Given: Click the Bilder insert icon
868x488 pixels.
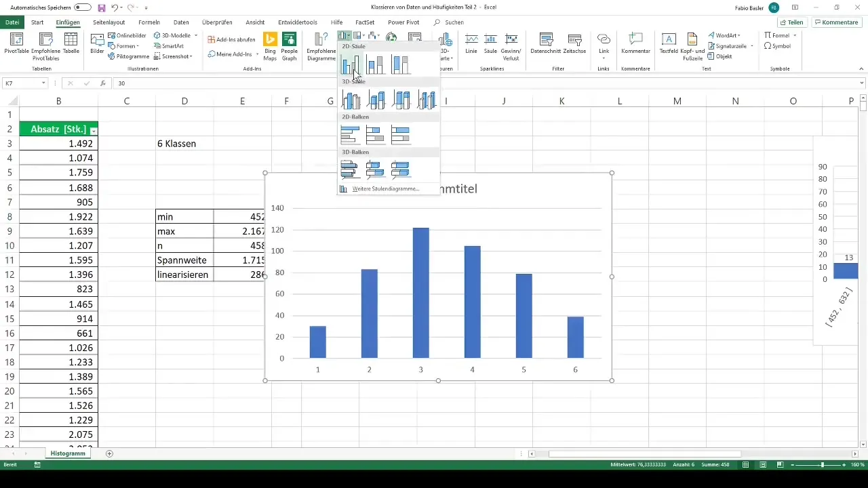Looking at the screenshot, I should point(97,44).
